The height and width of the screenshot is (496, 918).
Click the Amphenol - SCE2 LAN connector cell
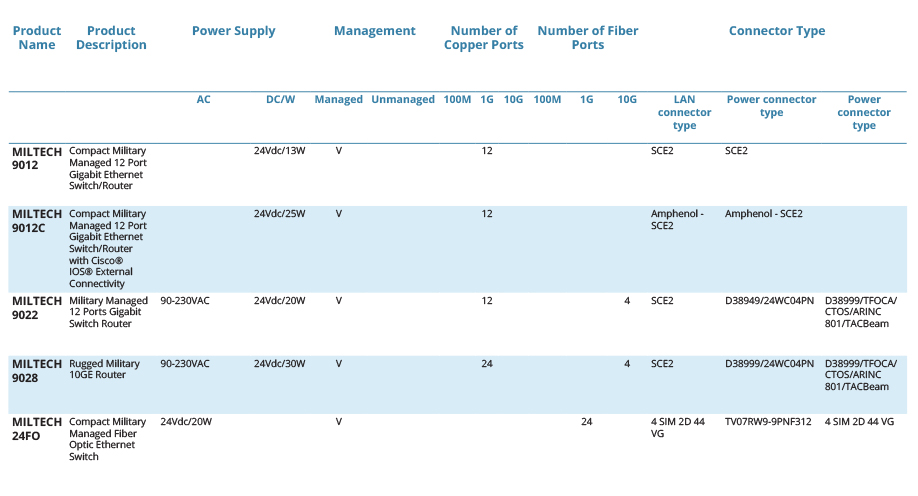(677, 220)
